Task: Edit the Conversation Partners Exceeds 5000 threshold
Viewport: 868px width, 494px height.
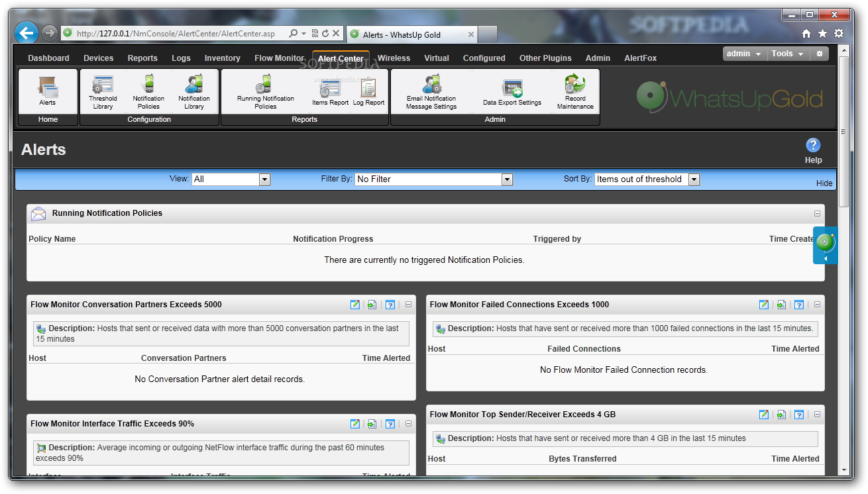Action: (355, 305)
